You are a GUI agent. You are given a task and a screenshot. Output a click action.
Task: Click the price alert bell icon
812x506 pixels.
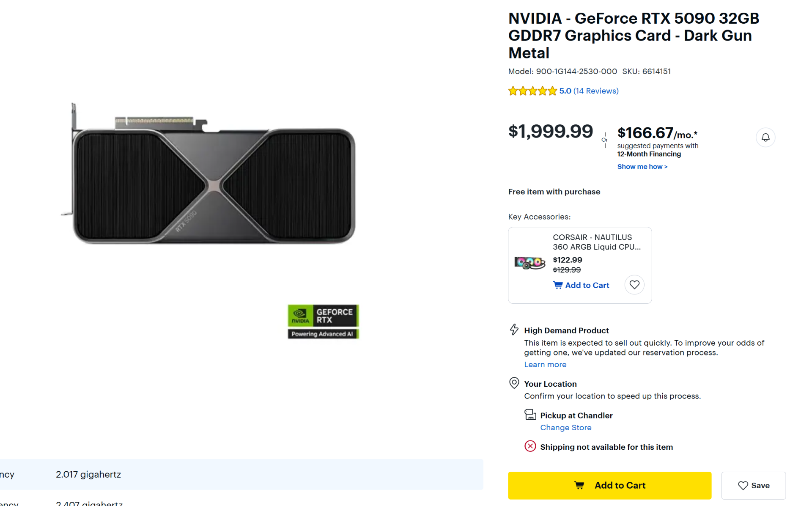click(x=765, y=137)
